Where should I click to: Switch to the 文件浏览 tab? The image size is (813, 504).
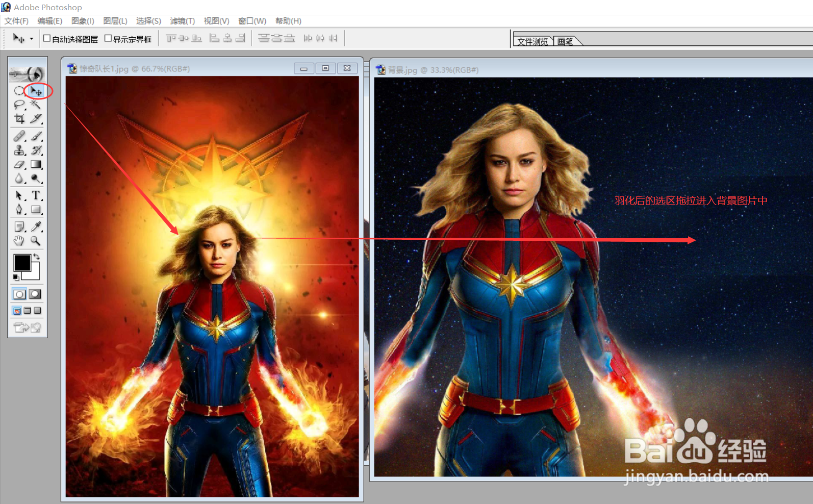(532, 41)
